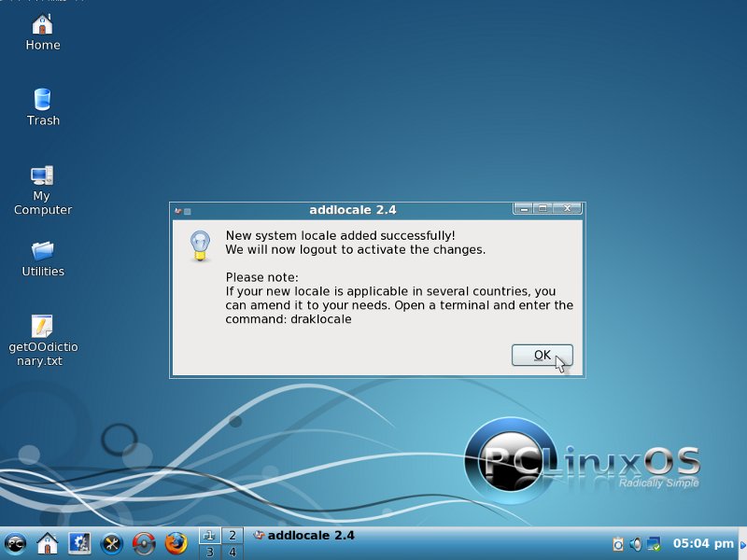Launch Firefox from the taskbar
747x560 pixels.
click(176, 543)
